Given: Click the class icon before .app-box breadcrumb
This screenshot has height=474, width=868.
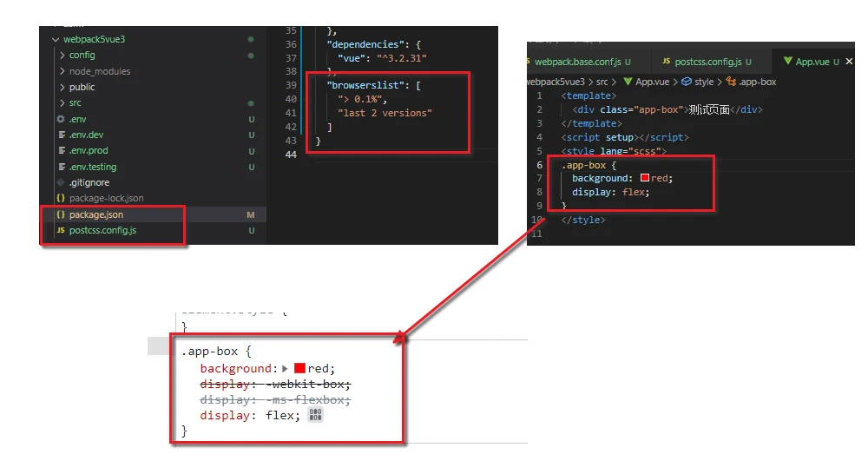Looking at the screenshot, I should 731,82.
